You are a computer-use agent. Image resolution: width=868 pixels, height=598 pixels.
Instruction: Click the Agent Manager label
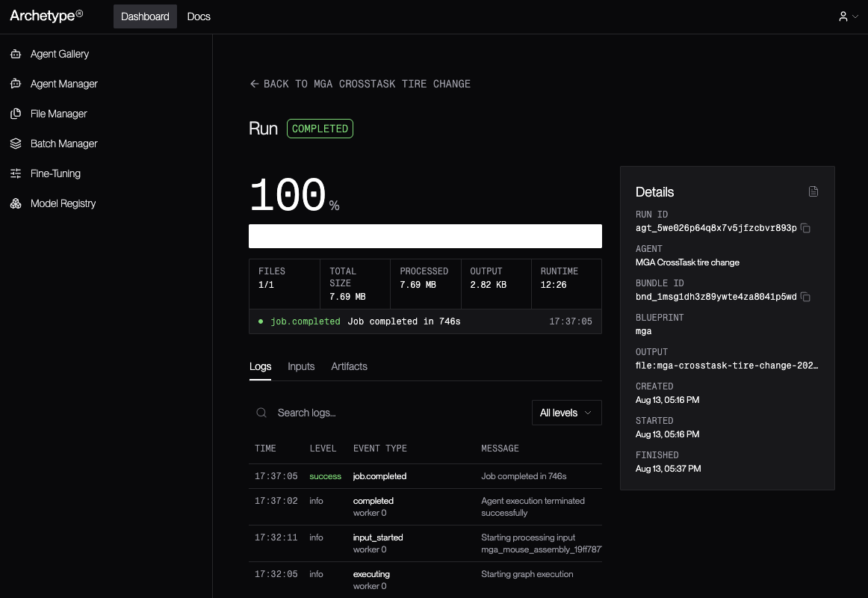point(64,84)
